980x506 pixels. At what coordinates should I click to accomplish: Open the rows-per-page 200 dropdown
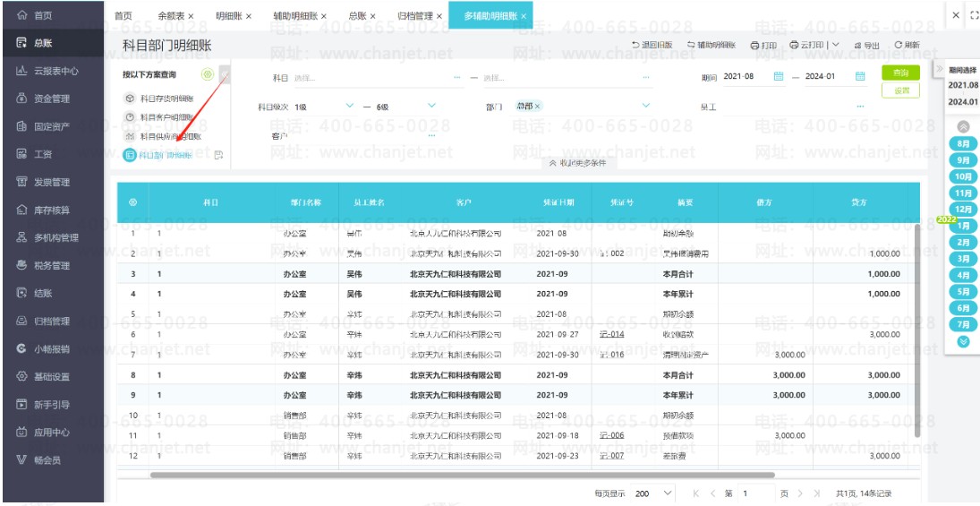pos(668,493)
